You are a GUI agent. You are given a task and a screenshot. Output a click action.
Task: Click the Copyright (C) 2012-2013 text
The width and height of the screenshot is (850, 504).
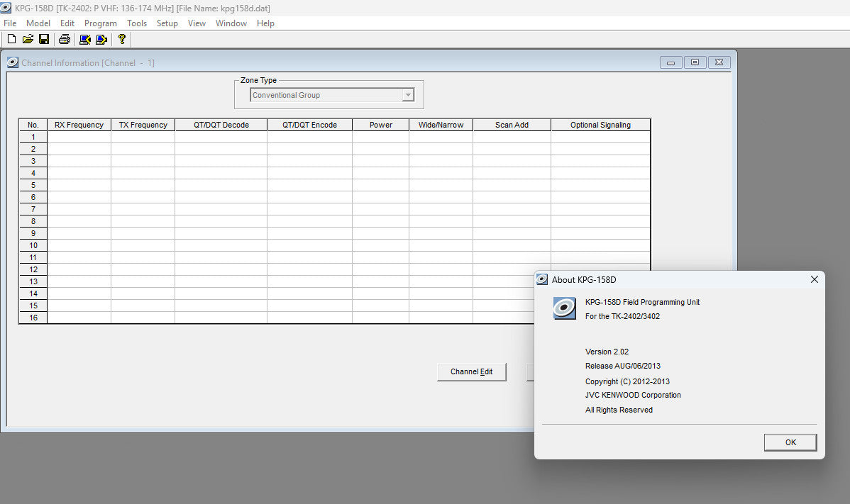627,381
